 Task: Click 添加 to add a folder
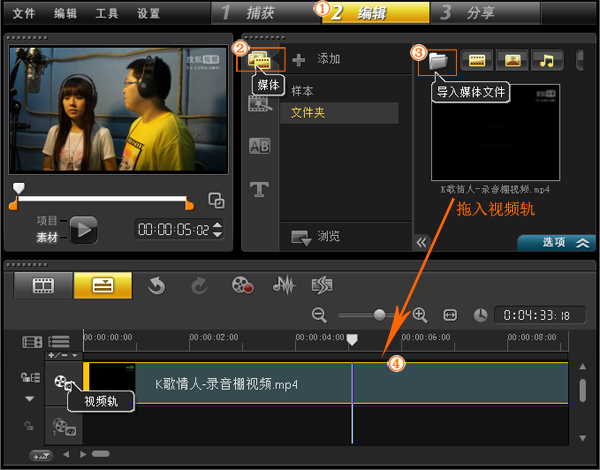[x=316, y=59]
